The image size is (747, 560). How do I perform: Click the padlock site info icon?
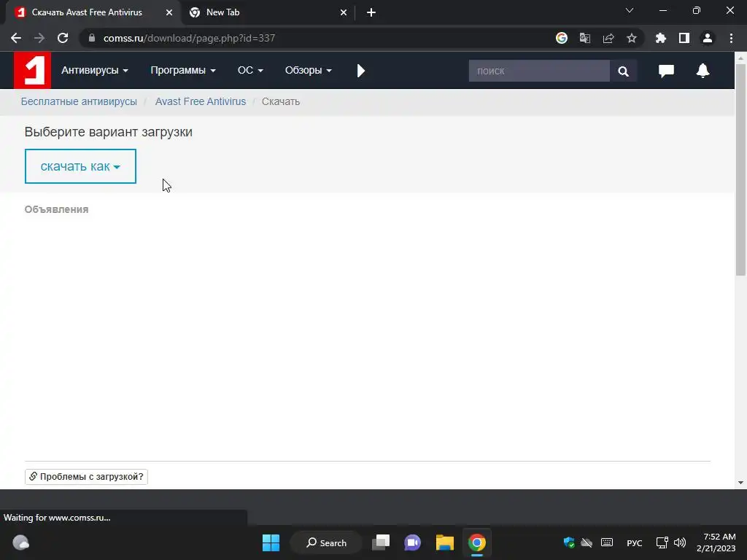92,38
